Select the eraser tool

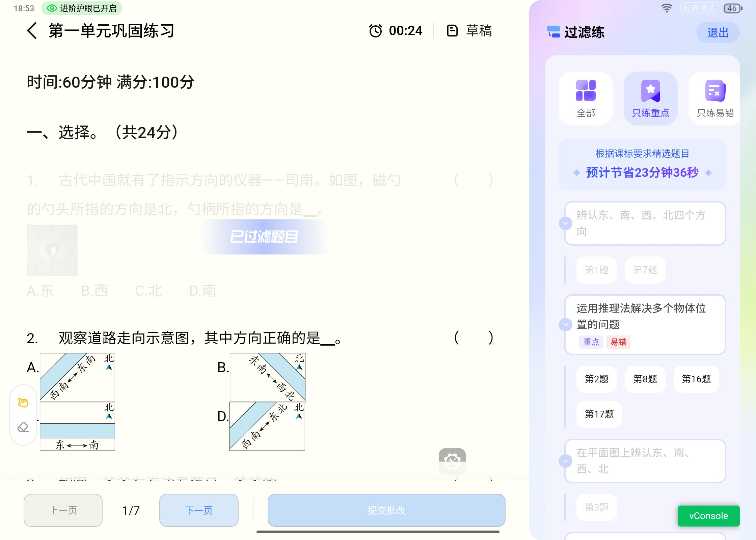pyautogui.click(x=23, y=427)
